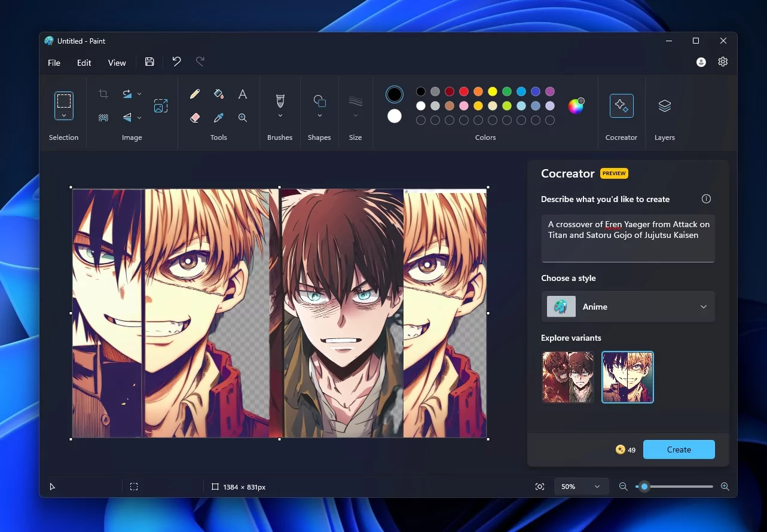The height and width of the screenshot is (532, 767).
Task: Click the Remove background icon
Action: pyautogui.click(x=103, y=118)
